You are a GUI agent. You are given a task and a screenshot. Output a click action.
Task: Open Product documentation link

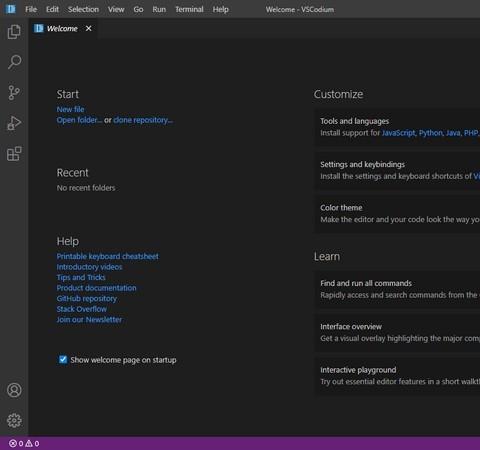96,288
